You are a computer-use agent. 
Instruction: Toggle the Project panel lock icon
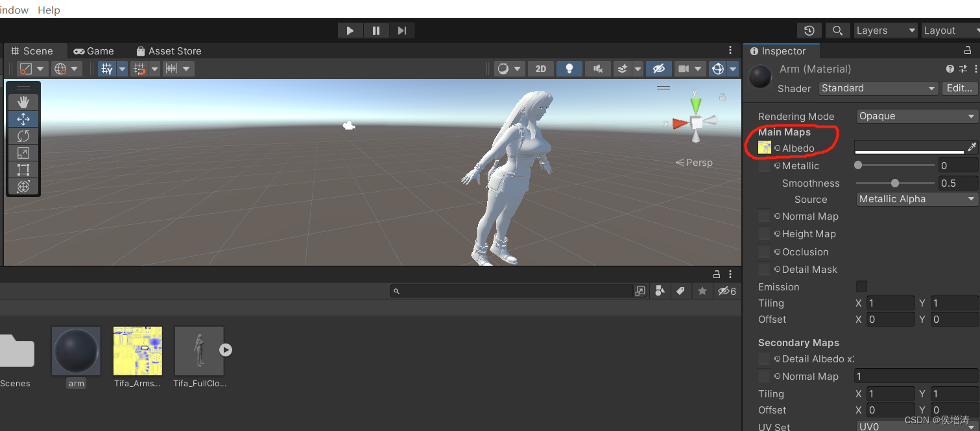(x=717, y=274)
